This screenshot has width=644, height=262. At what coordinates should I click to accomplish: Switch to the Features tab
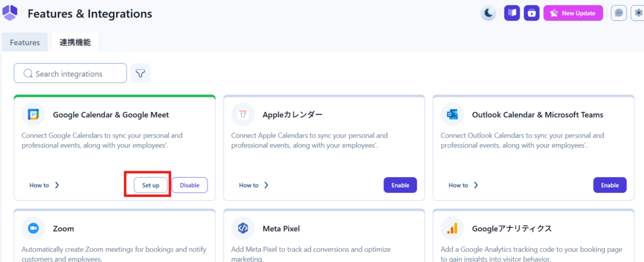point(25,42)
